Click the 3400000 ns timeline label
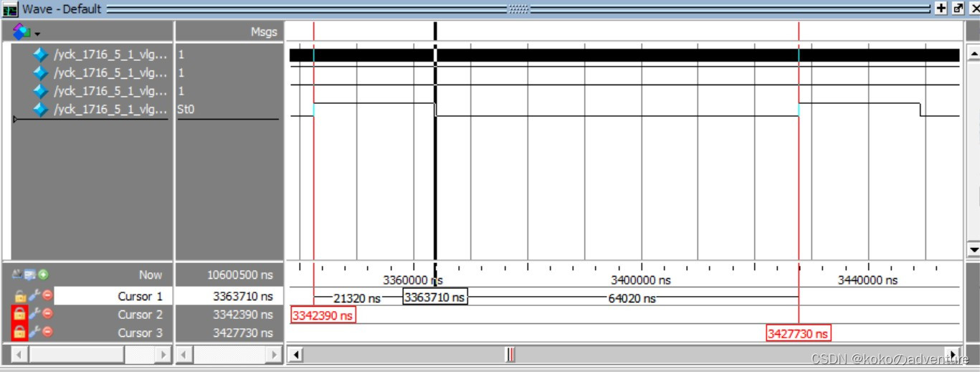The height and width of the screenshot is (372, 980). tap(641, 280)
